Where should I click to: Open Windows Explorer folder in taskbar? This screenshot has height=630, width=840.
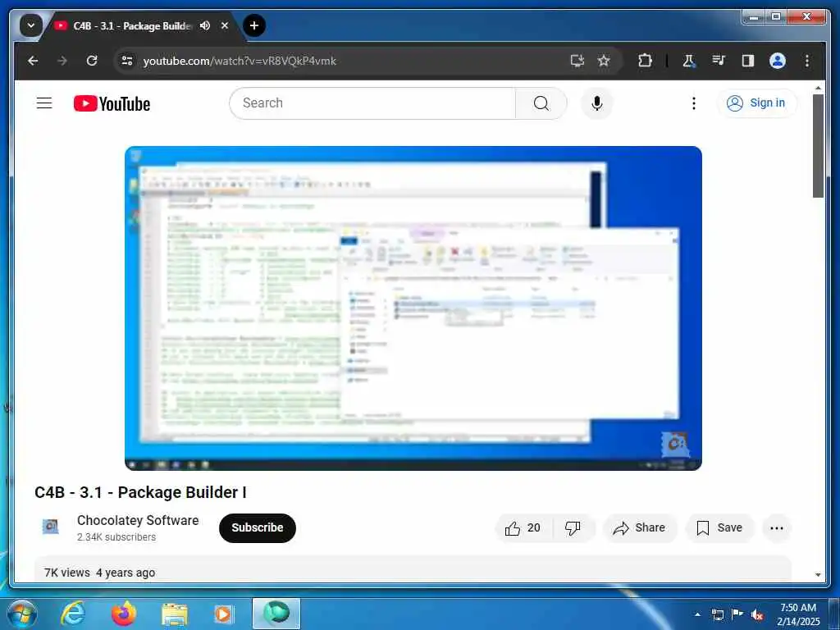(175, 614)
